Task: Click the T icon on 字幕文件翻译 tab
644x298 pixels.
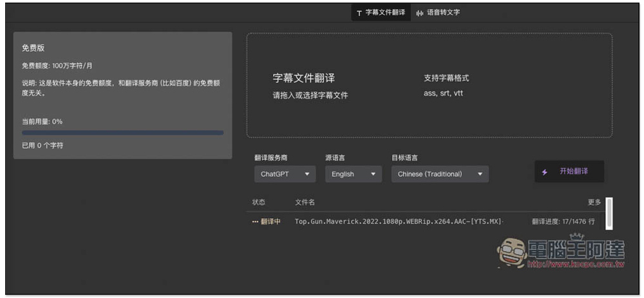Action: [359, 13]
